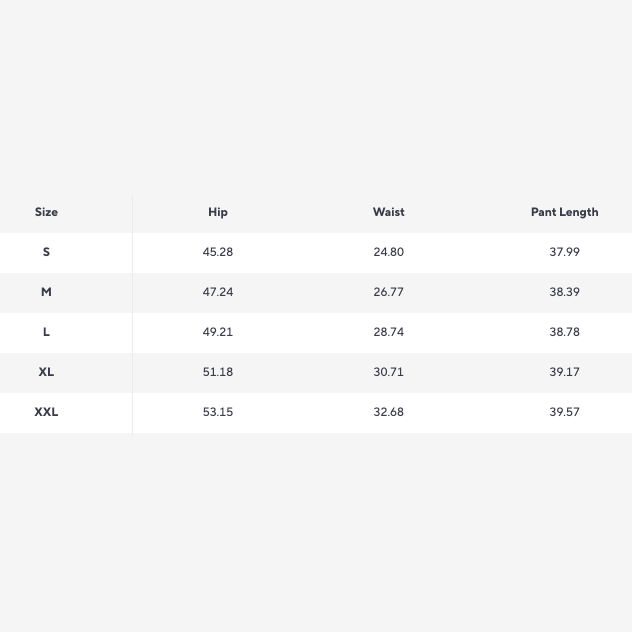Click the Size column header

click(46, 212)
